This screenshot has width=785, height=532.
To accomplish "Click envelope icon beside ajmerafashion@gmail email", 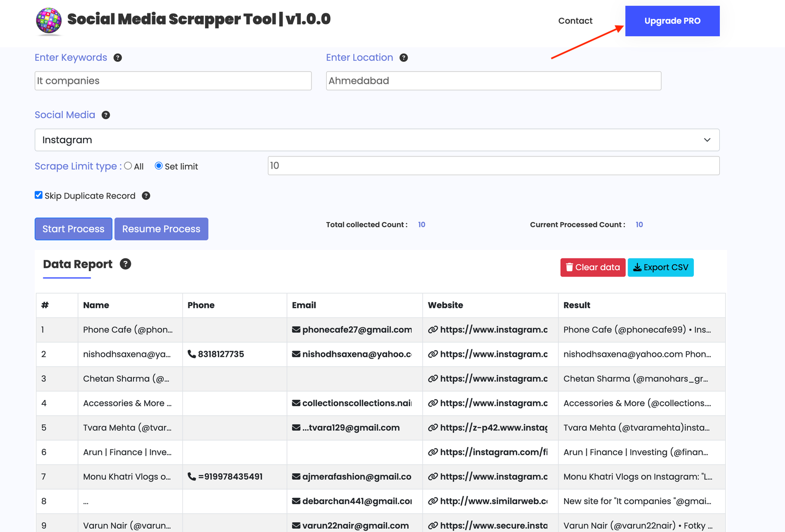I will coord(296,477).
